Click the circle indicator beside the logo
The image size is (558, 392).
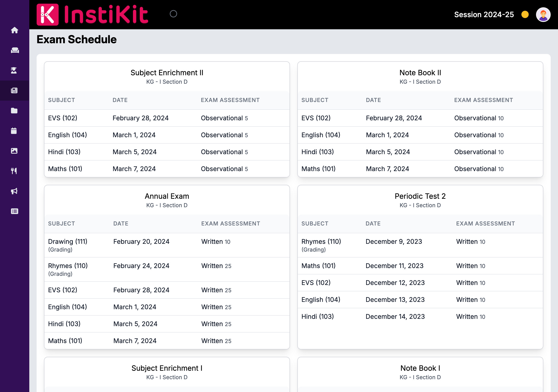click(x=173, y=14)
